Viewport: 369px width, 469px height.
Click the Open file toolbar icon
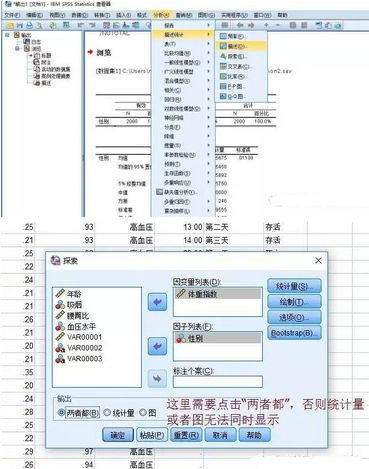pos(10,25)
